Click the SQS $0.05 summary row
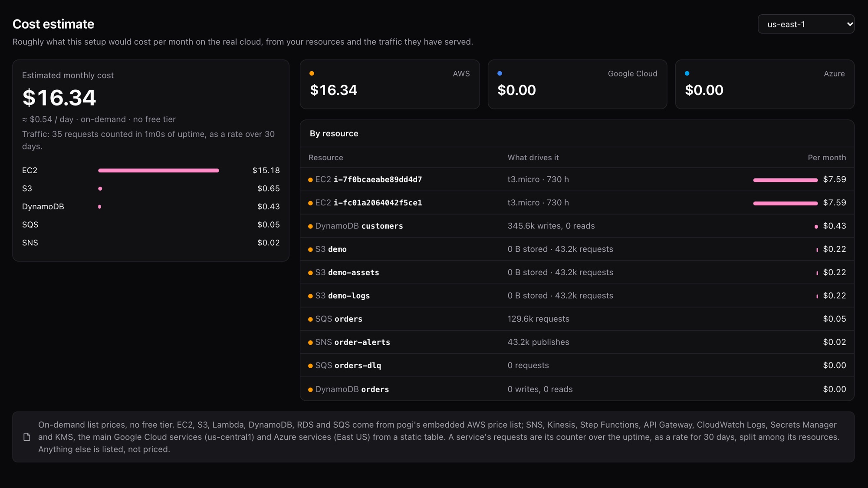 click(151, 224)
